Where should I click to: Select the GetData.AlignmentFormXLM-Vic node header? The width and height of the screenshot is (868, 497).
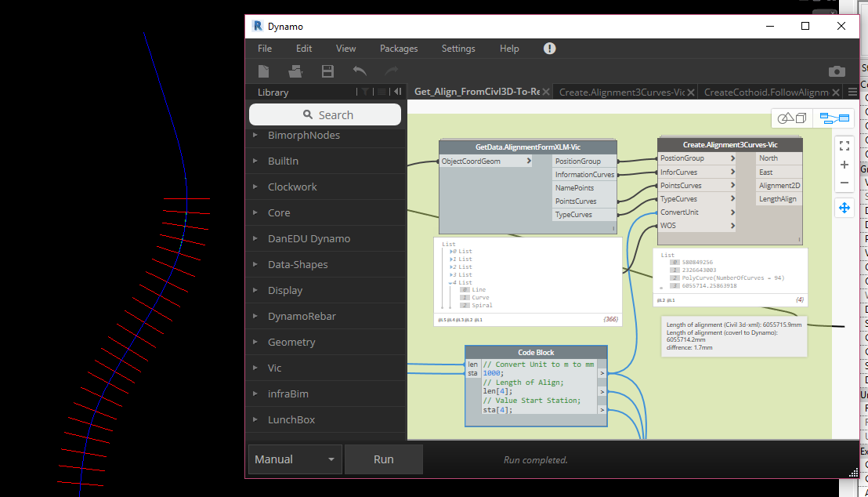pyautogui.click(x=527, y=147)
